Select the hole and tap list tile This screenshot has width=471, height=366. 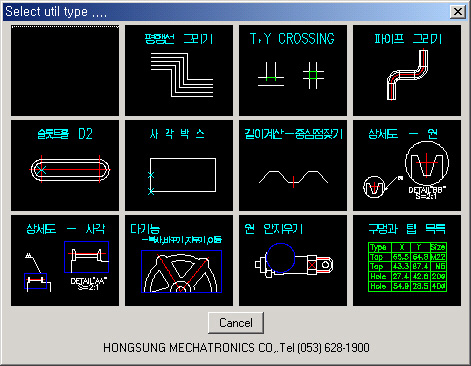tap(407, 260)
